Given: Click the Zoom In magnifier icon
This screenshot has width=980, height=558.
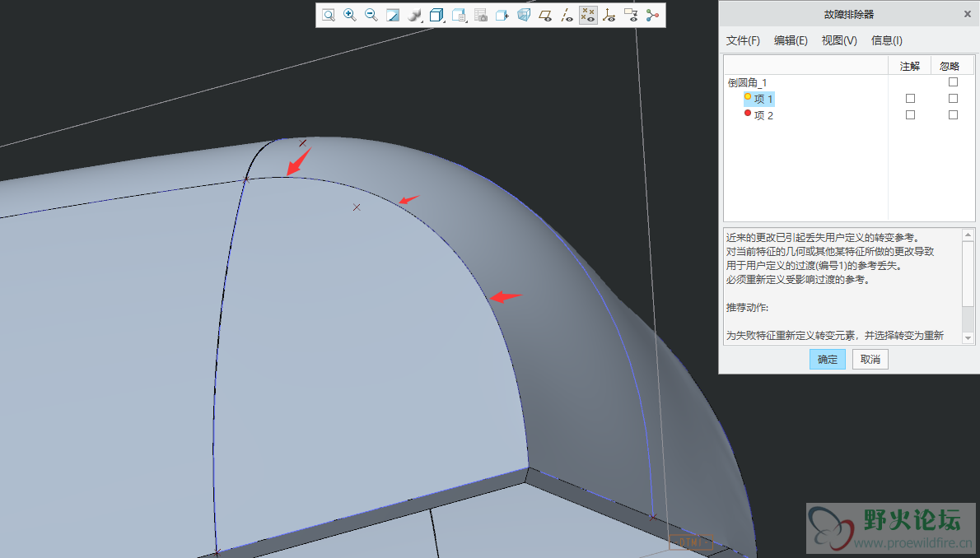Looking at the screenshot, I should point(350,15).
